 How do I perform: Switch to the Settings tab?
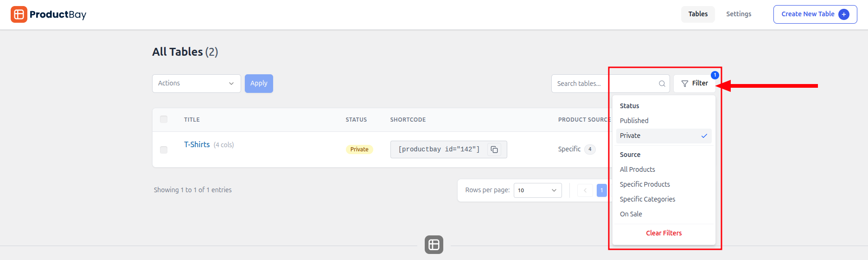[x=738, y=14]
